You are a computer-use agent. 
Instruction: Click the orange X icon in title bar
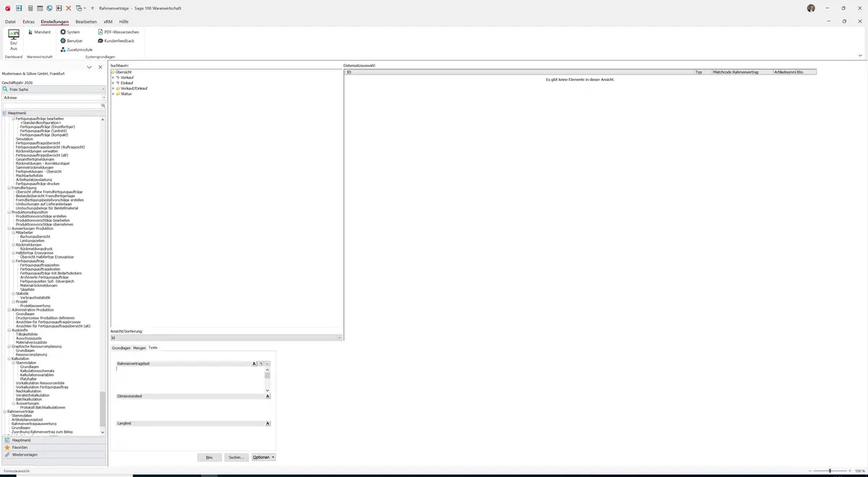[x=68, y=8]
